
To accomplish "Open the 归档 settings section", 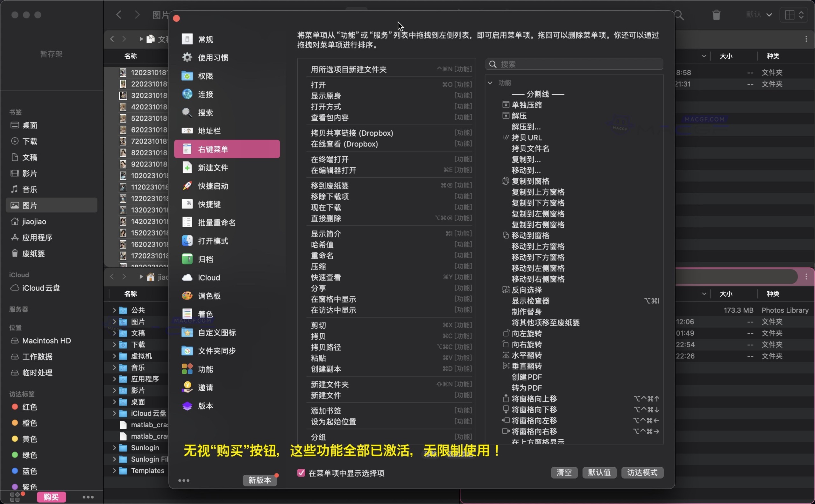I will coord(205,259).
